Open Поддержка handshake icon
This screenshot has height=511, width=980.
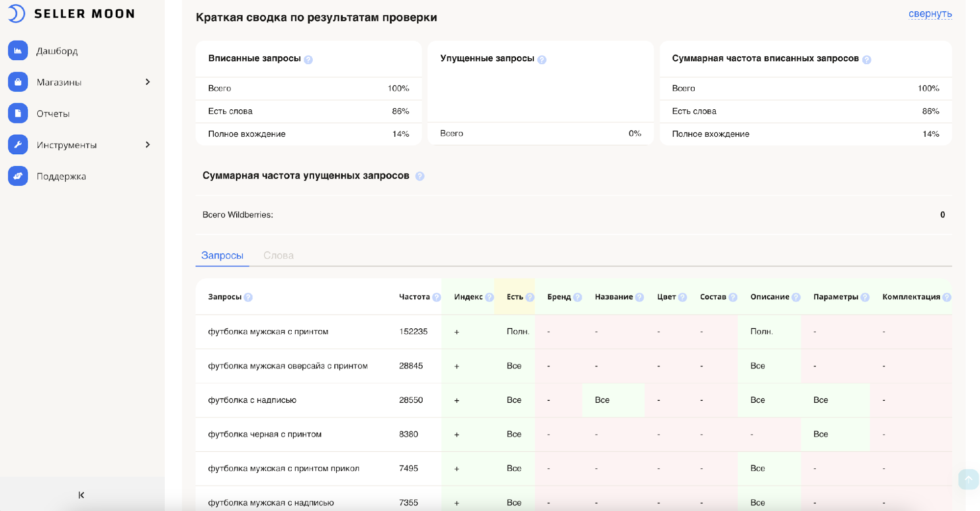click(18, 176)
